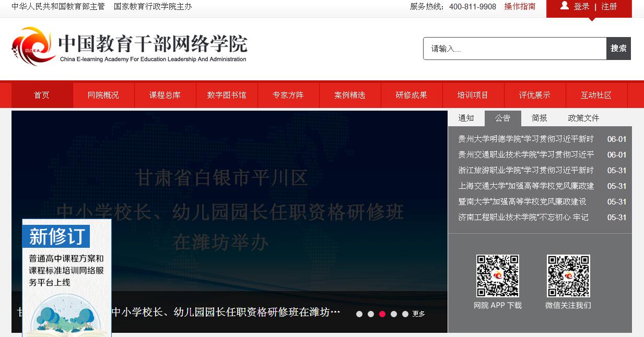The height and width of the screenshot is (337, 644).
Task: Open the 数字图书馆 navigation menu
Action: tap(227, 95)
